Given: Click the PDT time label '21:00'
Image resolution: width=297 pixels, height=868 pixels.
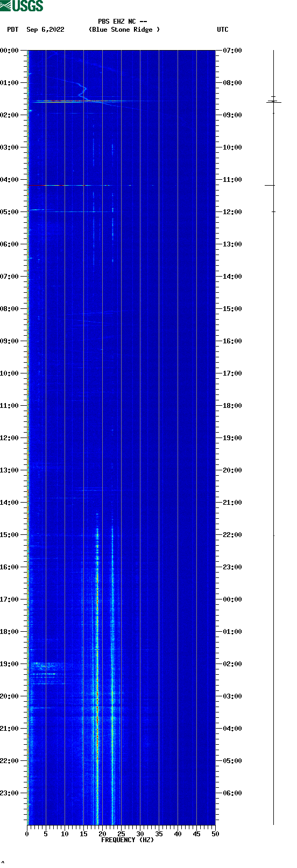Looking at the screenshot, I should 10,729.
